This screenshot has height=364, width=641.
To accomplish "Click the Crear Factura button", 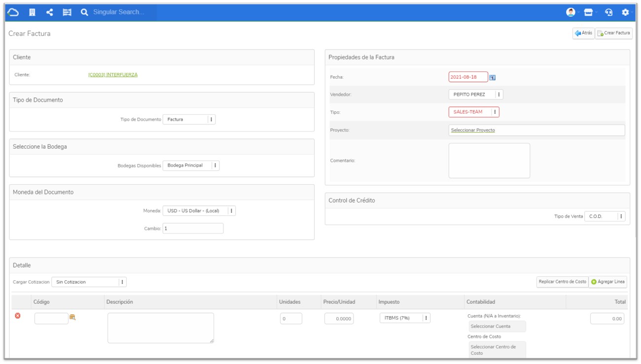I will pos(614,33).
